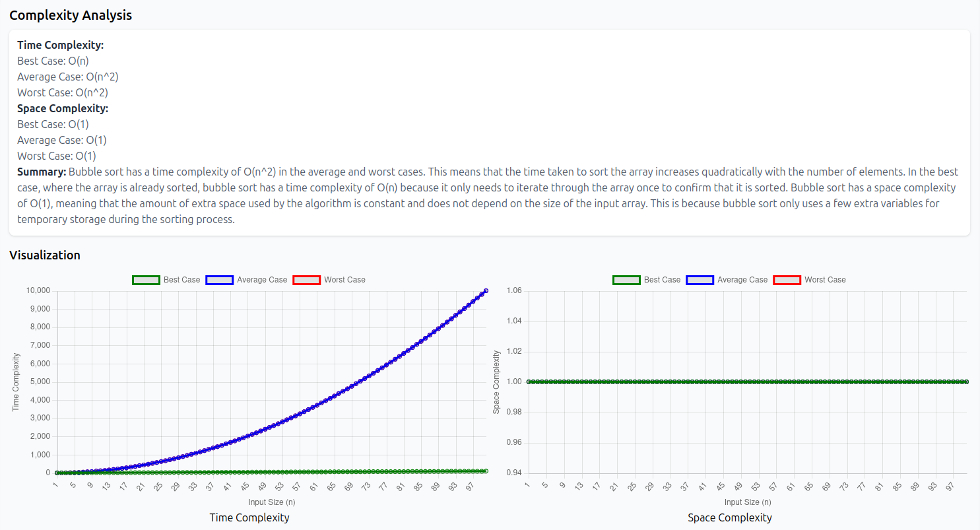Click the 10,000 y-axis label

pyautogui.click(x=38, y=290)
